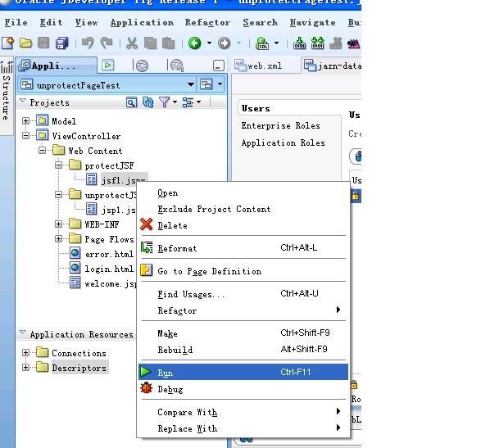Viewport: 481px width, 448px height.
Task: Open the second globe navigator tab icon
Action: [x=142, y=66]
